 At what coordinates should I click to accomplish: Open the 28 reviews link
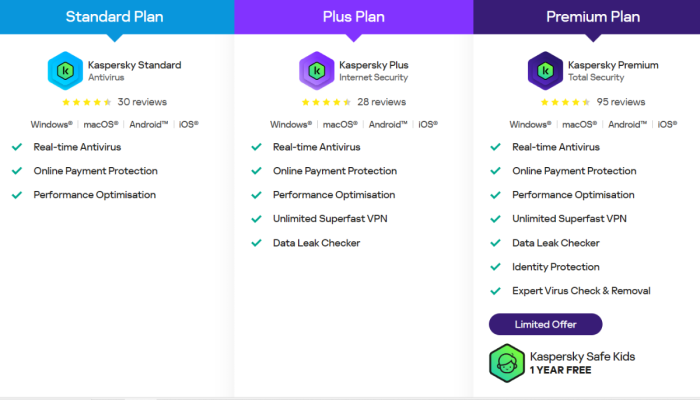381,102
